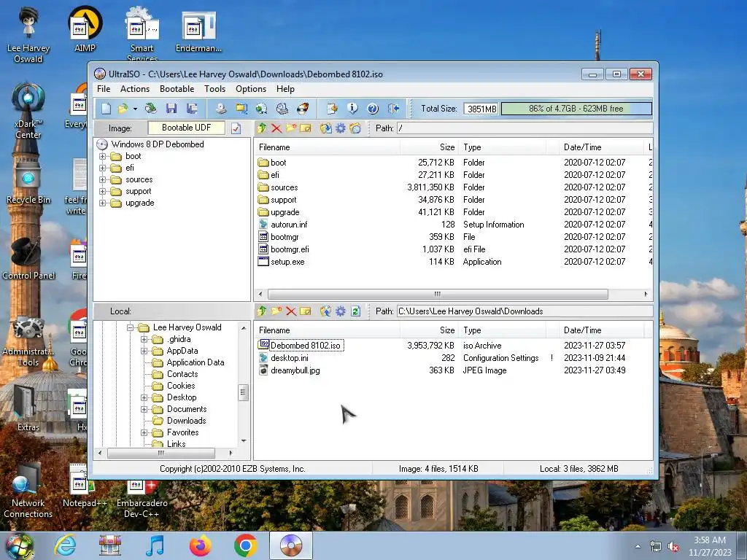Click the folder-and-monitor toolbar icon
Screen dimensions: 747x560
(241, 109)
